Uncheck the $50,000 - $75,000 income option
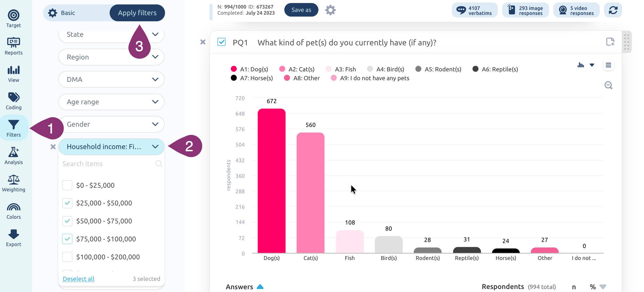The width and height of the screenshot is (644, 292). (67, 221)
